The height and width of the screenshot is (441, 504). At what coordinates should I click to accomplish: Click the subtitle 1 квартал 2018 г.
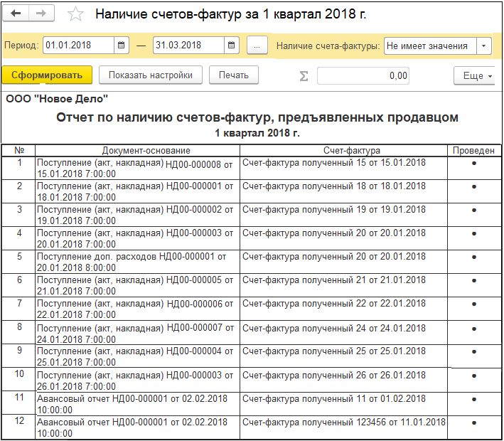257,133
